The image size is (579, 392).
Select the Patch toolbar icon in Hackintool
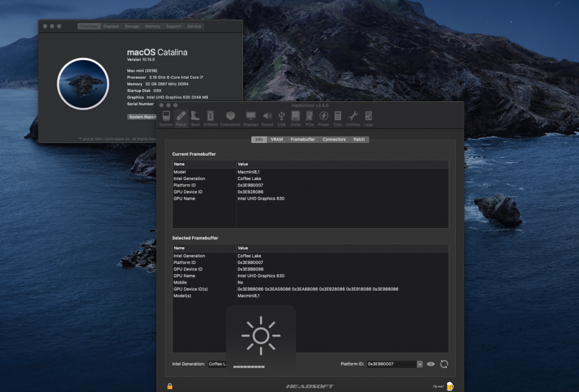pyautogui.click(x=181, y=119)
